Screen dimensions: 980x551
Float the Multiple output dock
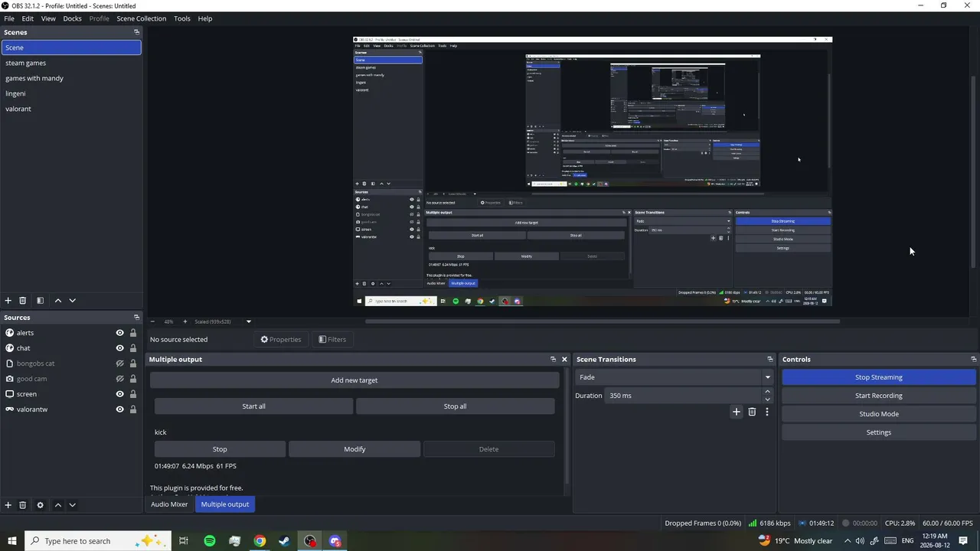pyautogui.click(x=553, y=359)
